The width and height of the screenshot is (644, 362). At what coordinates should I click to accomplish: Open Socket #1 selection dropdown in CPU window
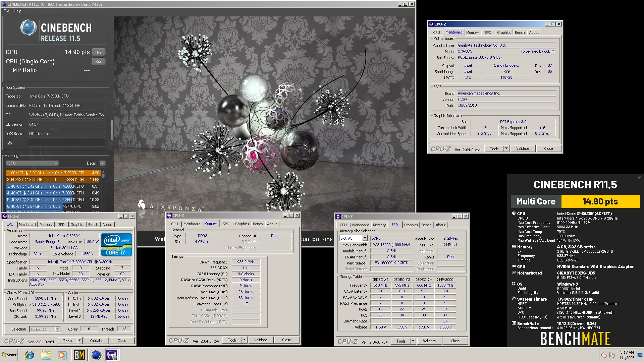tap(57, 329)
